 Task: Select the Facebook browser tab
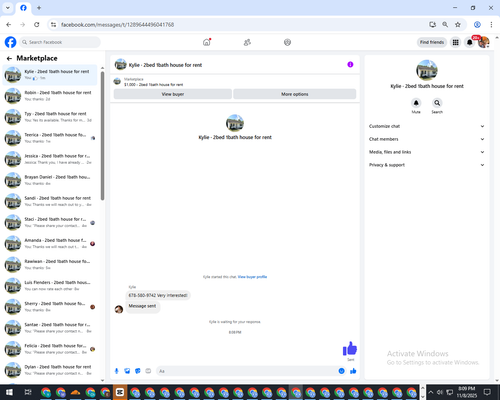(23, 8)
